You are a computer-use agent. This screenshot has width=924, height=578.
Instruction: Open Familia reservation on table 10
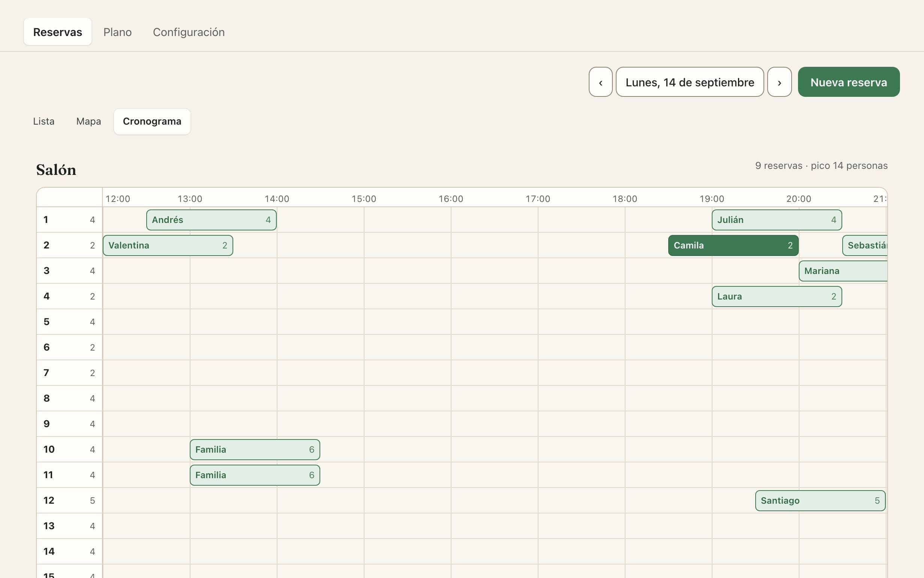pyautogui.click(x=255, y=450)
